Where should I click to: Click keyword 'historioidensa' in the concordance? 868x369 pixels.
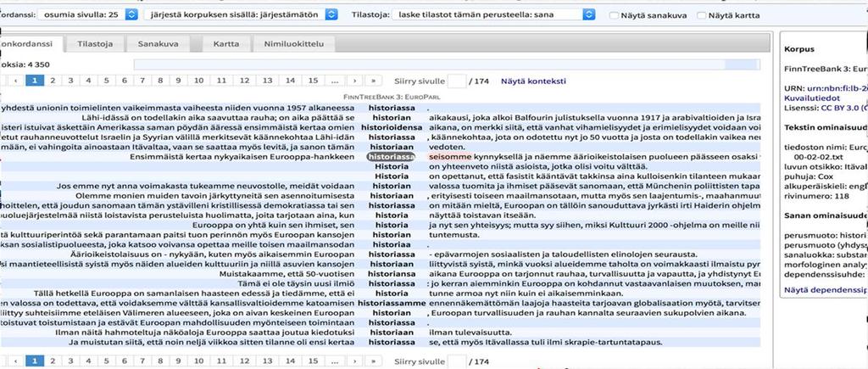391,127
